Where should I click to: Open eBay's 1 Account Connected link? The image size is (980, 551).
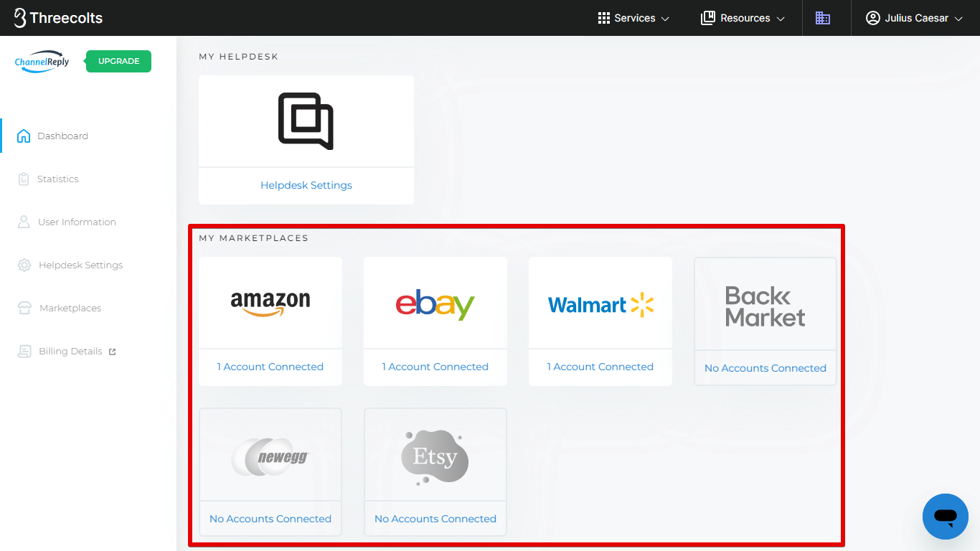[x=435, y=367]
